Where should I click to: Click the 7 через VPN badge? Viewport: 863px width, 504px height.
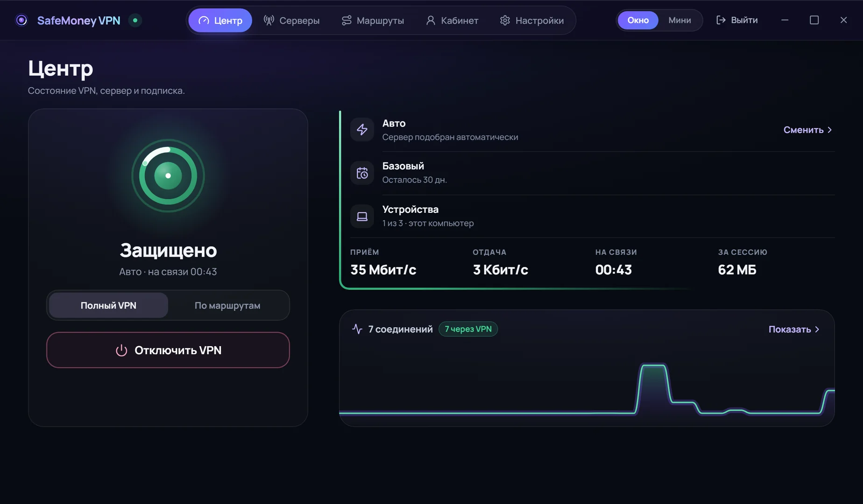468,329
